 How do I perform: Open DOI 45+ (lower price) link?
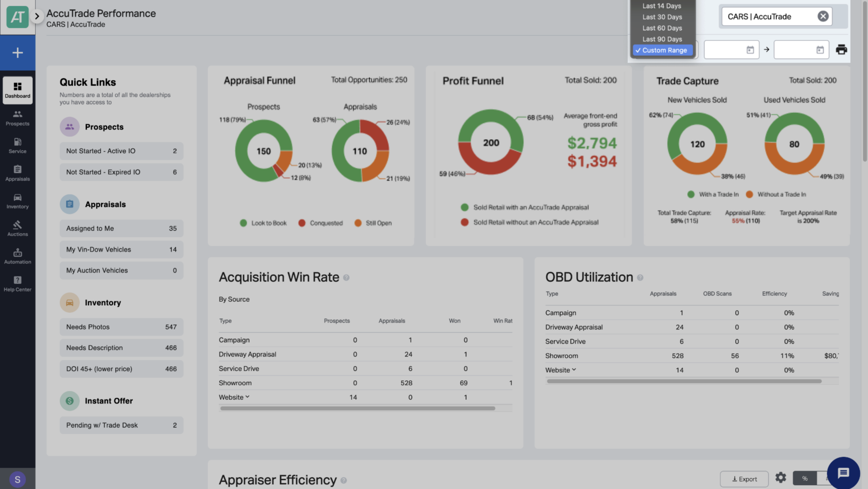click(x=121, y=369)
